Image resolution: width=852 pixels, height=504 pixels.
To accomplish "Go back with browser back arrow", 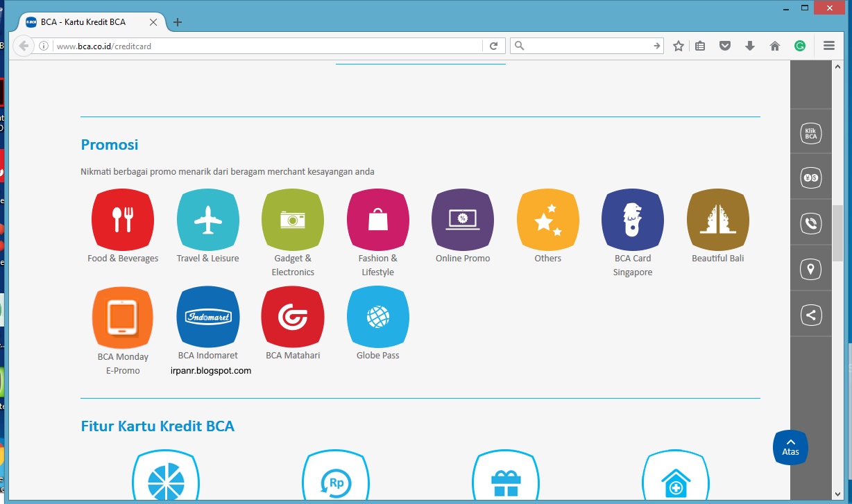I will [24, 46].
